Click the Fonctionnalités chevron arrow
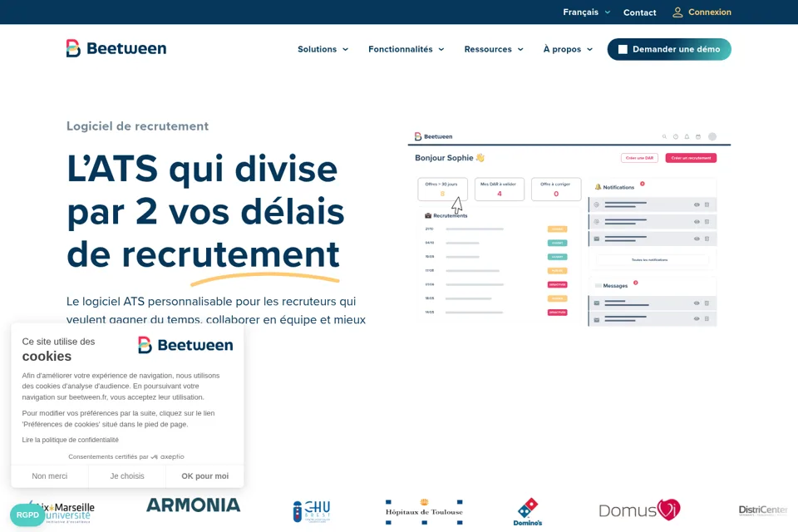Screen dimensions: 798x532 point(441,49)
